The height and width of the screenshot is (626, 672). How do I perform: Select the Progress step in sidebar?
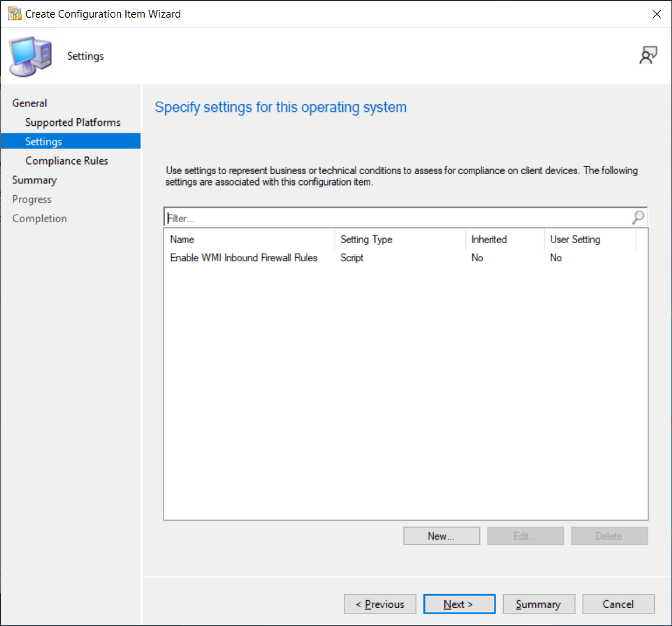[x=31, y=200]
